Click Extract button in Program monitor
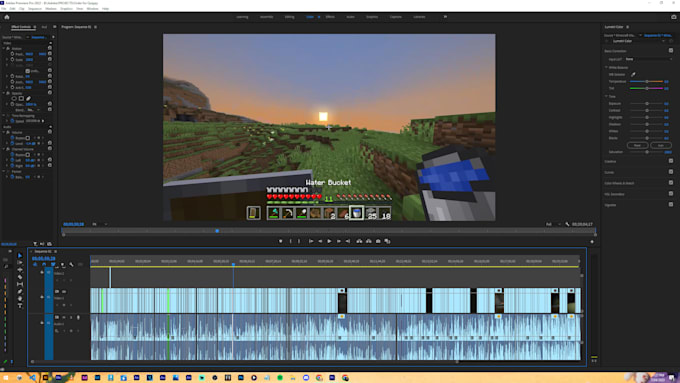 coord(369,241)
